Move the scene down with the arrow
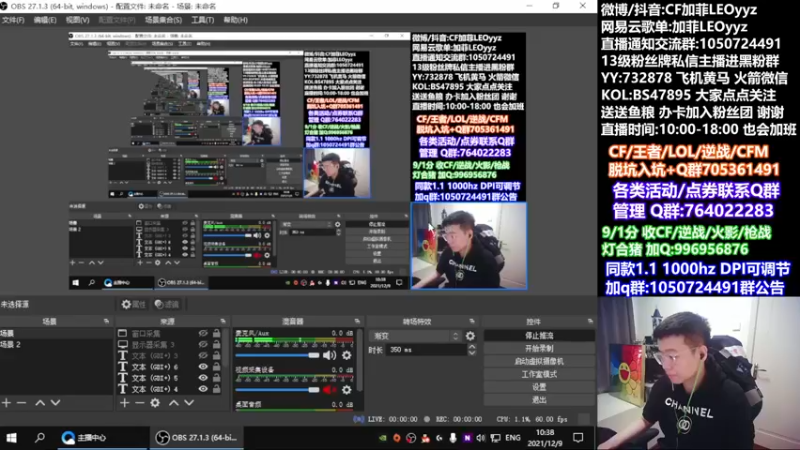 [55, 403]
